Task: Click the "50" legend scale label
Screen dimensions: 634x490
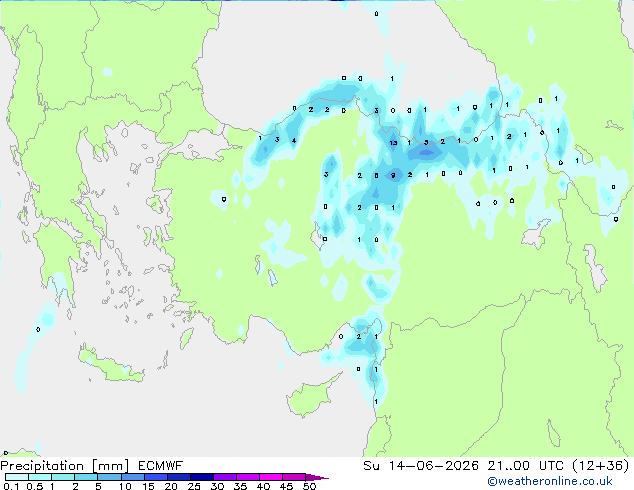Action: pyautogui.click(x=309, y=486)
